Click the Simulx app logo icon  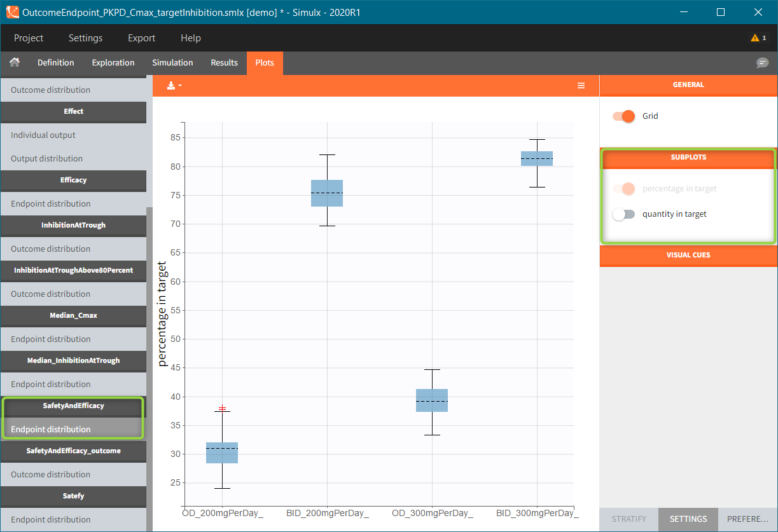(x=12, y=12)
